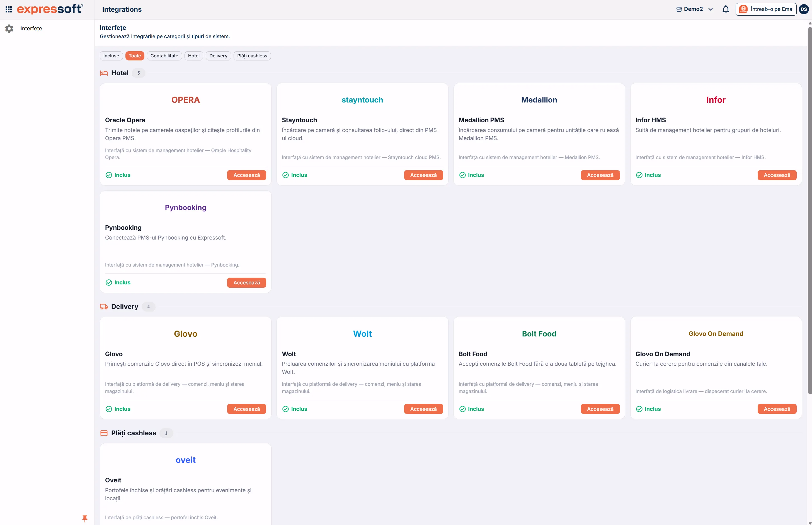
Task: Click the Întreab-o pe Ema button
Action: [766, 9]
